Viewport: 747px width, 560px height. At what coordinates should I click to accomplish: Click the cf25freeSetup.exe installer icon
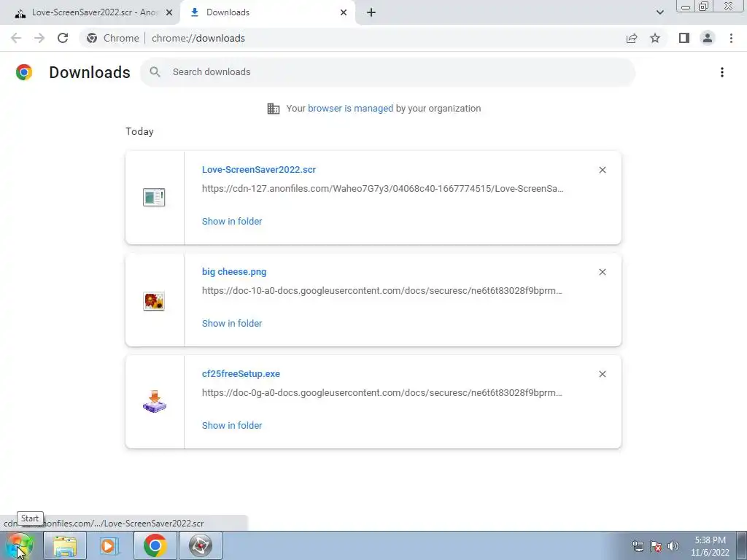coord(155,402)
